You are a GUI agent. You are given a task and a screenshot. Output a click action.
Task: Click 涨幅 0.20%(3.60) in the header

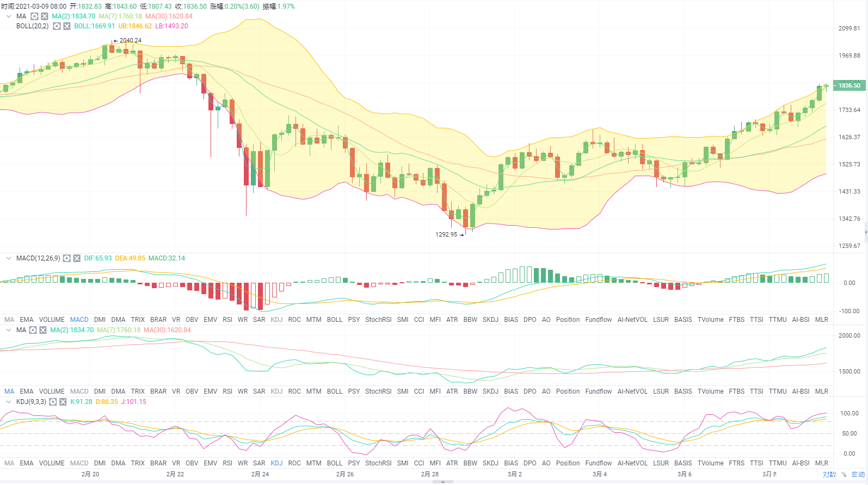(x=235, y=7)
